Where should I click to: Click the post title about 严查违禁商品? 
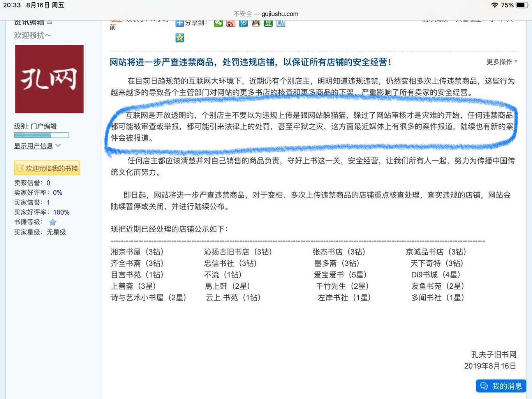point(250,62)
